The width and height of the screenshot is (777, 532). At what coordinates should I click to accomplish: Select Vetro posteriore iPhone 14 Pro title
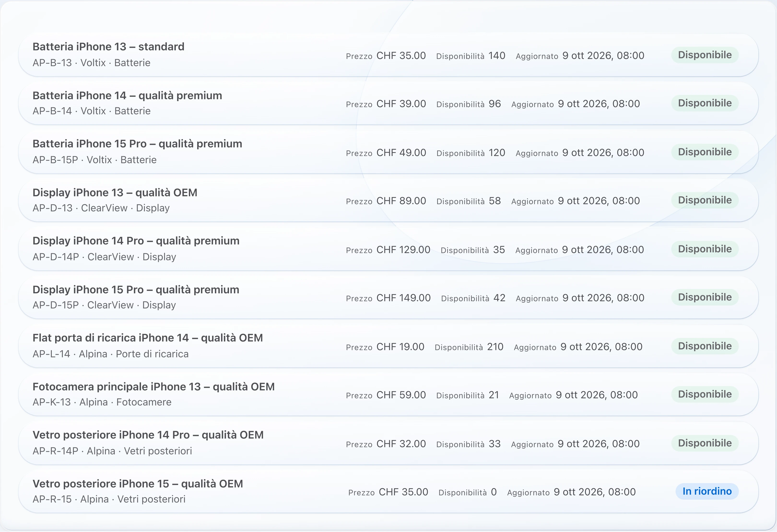[148, 435]
